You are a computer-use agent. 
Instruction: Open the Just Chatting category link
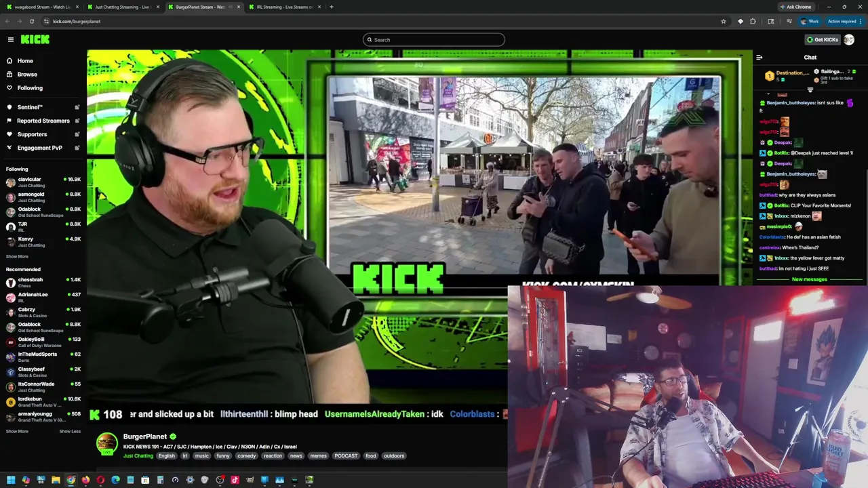(x=138, y=456)
